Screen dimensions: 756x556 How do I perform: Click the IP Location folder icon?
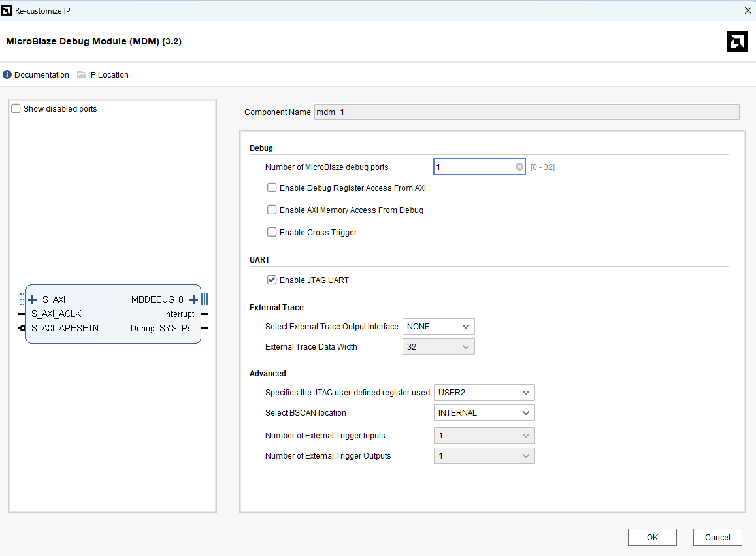coord(82,75)
